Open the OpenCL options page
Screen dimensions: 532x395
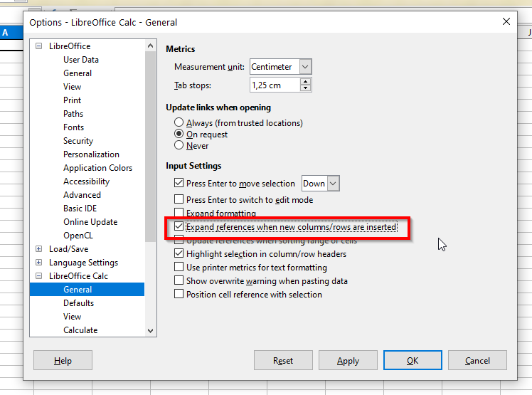click(78, 236)
